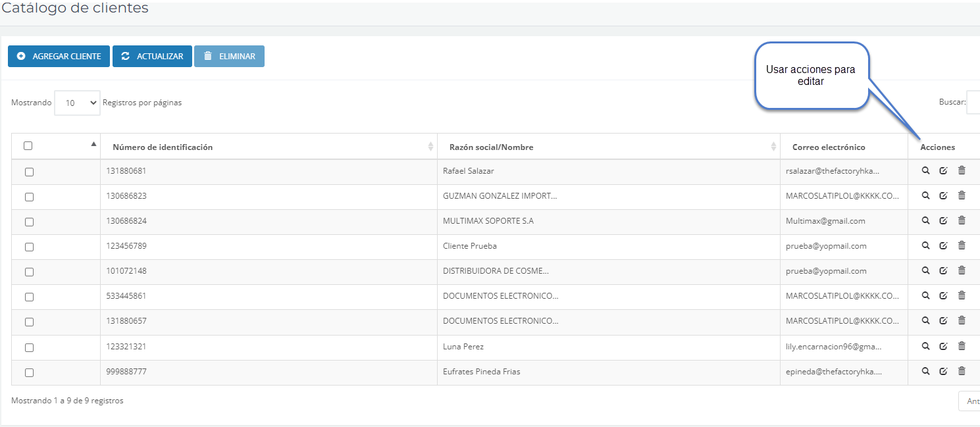View details of Luna Perez record

tap(925, 346)
